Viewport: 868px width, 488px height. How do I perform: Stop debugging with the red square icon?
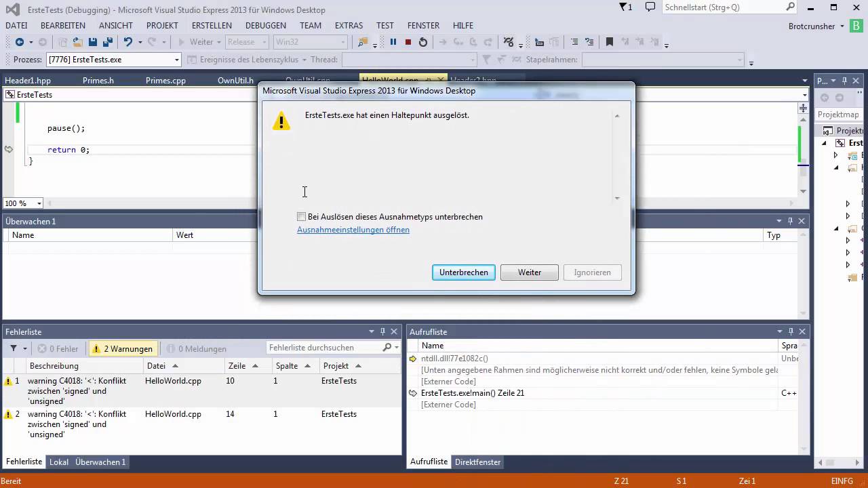coord(408,42)
